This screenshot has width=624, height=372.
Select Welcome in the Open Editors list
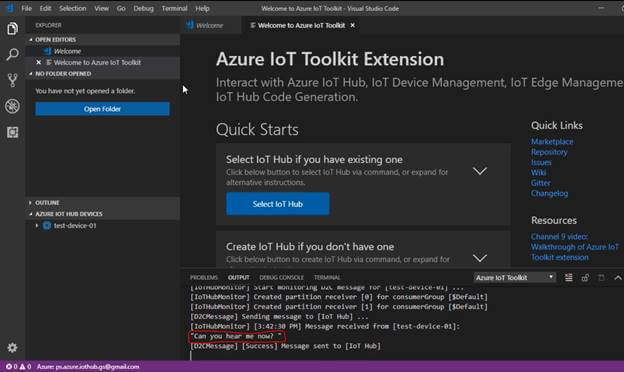coord(103,51)
